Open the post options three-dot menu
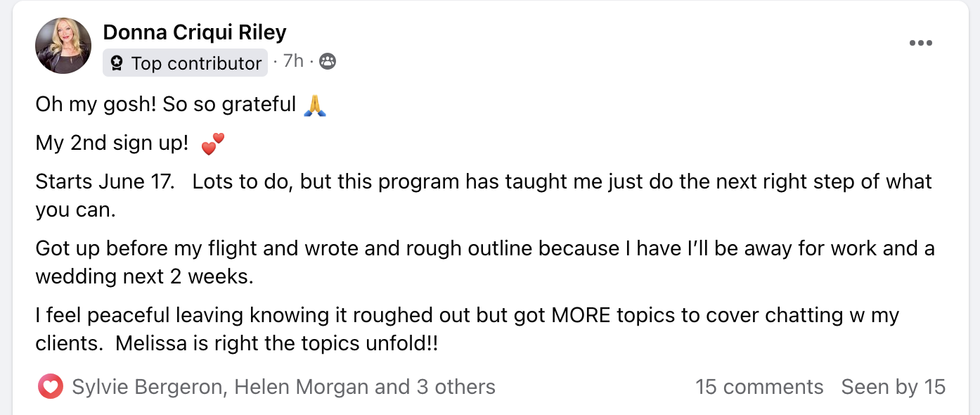Viewport: 980px width, 415px height. click(x=920, y=44)
